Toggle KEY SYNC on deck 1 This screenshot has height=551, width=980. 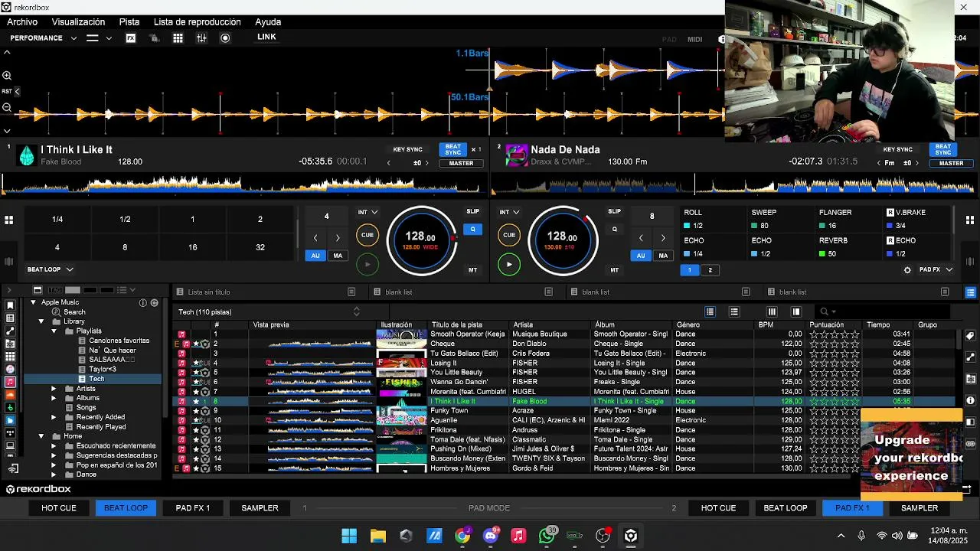pos(408,149)
